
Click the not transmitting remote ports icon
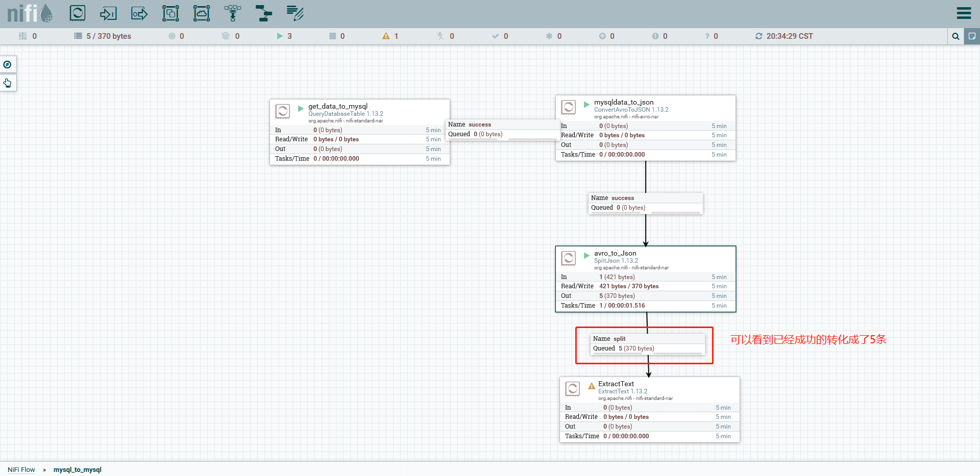tap(226, 36)
